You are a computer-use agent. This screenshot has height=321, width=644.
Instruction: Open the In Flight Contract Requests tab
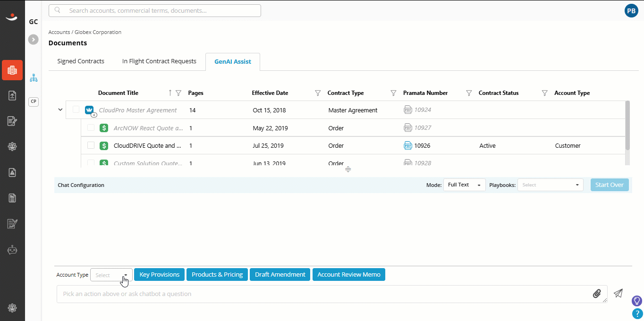pyautogui.click(x=159, y=61)
